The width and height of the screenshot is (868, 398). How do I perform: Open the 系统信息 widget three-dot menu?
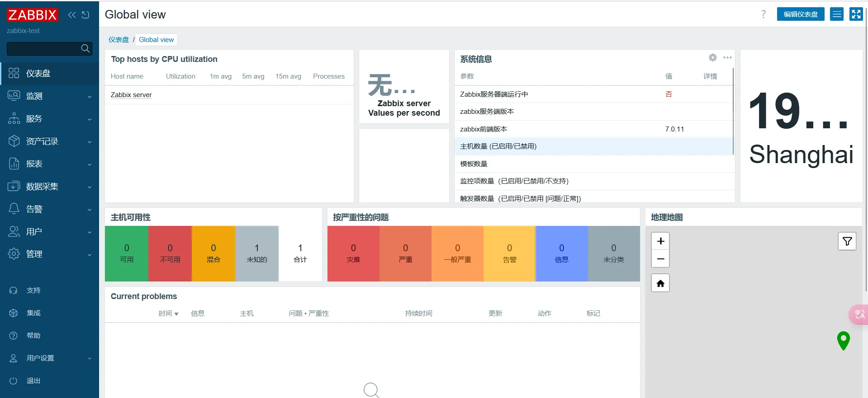point(727,58)
